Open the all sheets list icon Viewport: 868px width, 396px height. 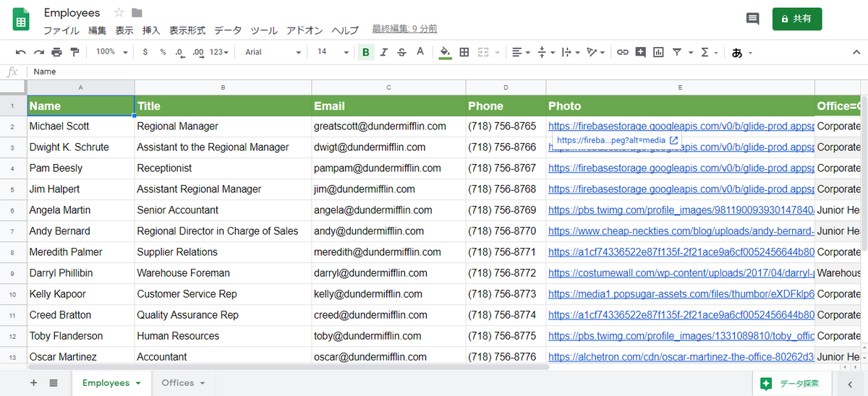tap(54, 383)
